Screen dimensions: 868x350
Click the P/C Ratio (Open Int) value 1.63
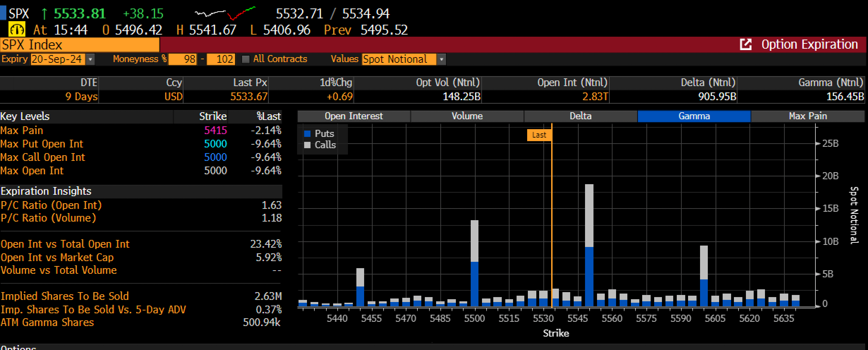pyautogui.click(x=272, y=205)
